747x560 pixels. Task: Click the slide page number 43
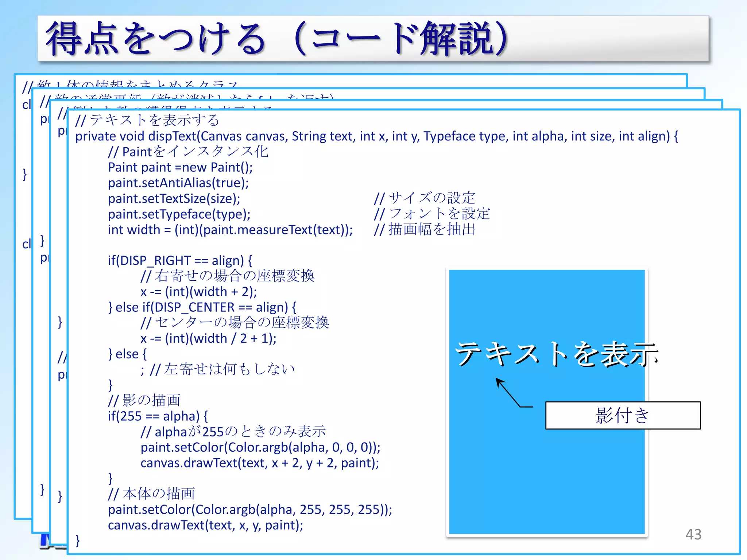(693, 534)
